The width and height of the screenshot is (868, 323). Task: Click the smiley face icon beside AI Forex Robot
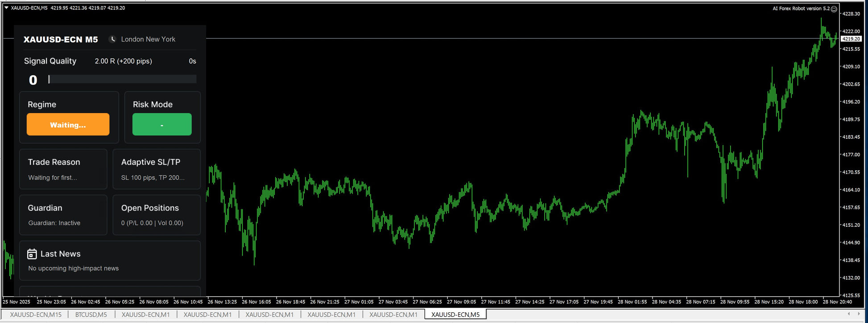tap(834, 9)
